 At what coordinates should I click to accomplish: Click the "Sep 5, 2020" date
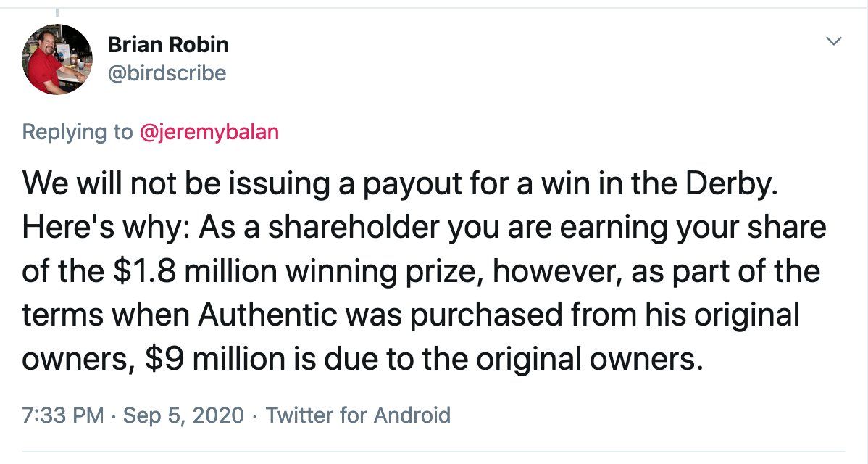(x=183, y=415)
